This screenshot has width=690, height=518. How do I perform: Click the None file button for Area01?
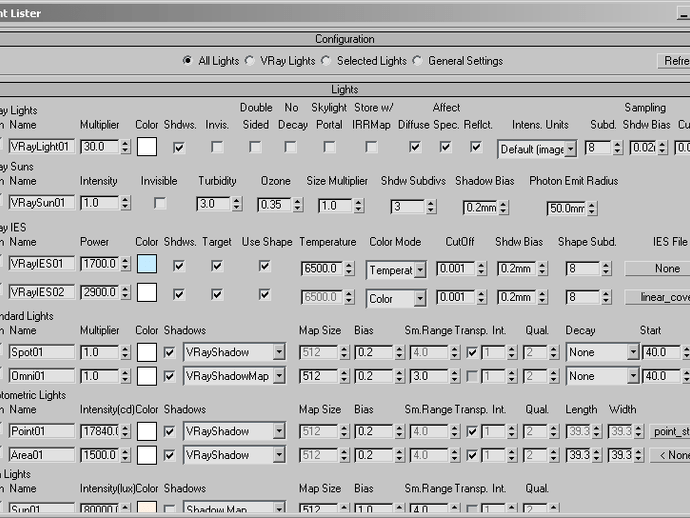(x=670, y=455)
